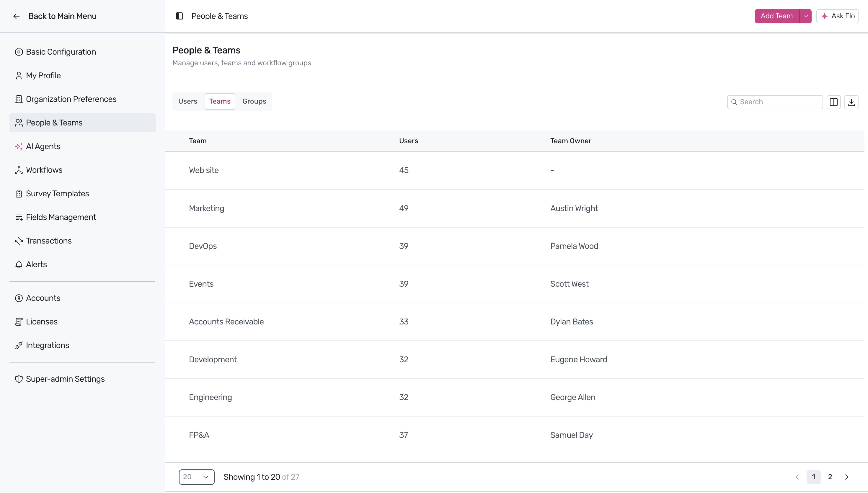This screenshot has height=493, width=868.
Task: Click the 49 users count for Marketing
Action: [x=404, y=208]
